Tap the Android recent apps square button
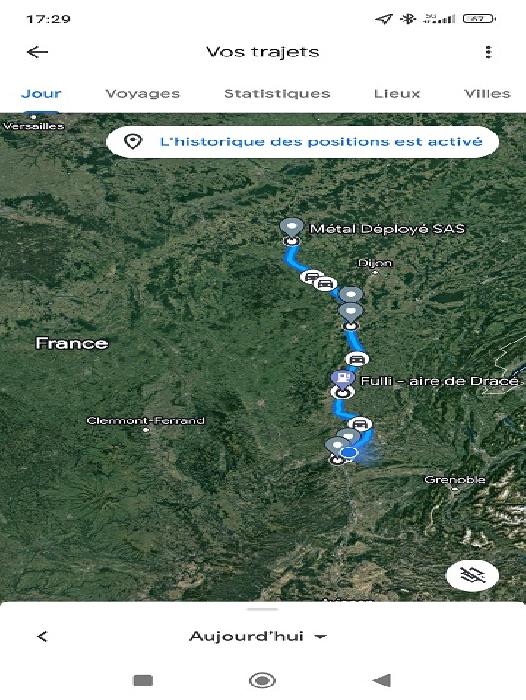Screen dimensions: 526x700 pos(143,680)
